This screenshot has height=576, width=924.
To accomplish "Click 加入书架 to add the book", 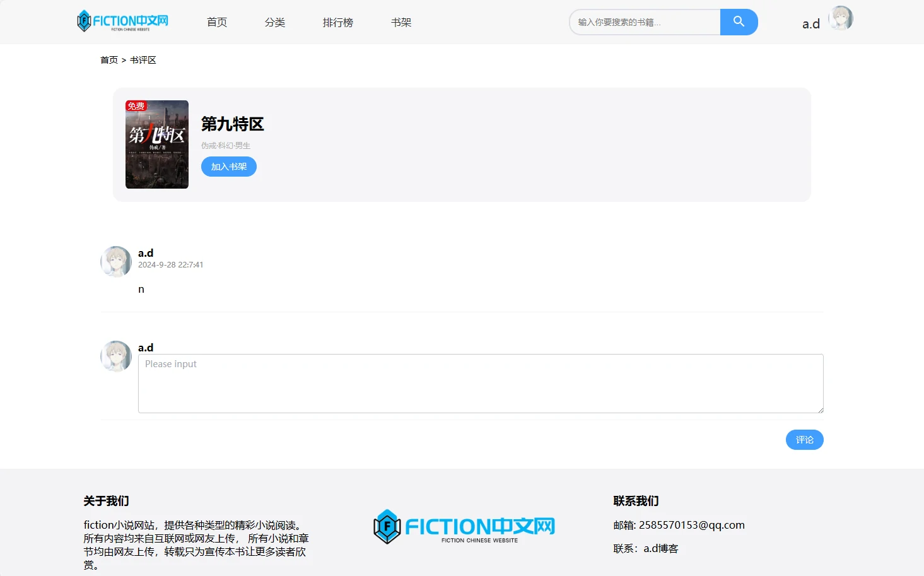I will pyautogui.click(x=228, y=166).
